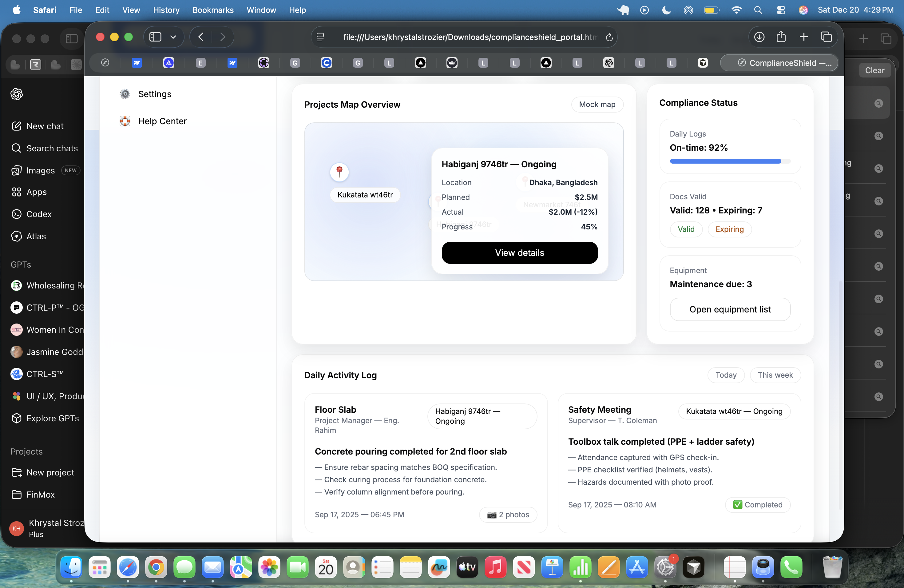
Task: Click the Share icon in Safari toolbar
Action: (781, 37)
